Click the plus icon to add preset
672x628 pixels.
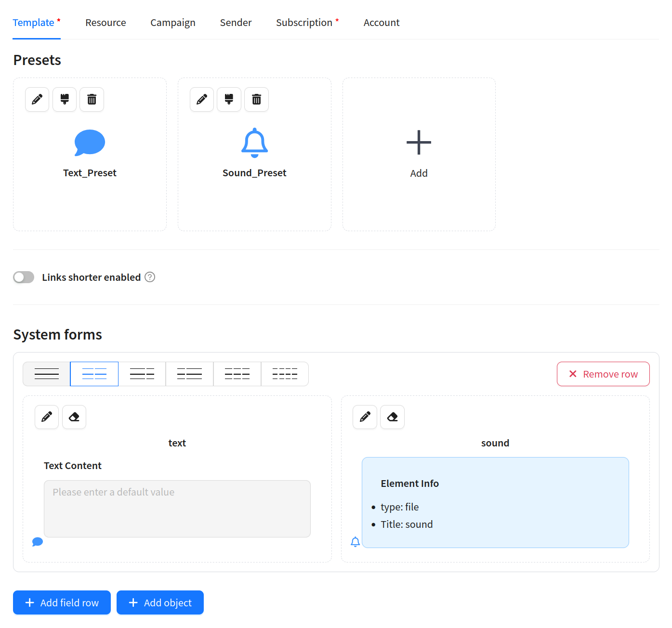click(419, 143)
